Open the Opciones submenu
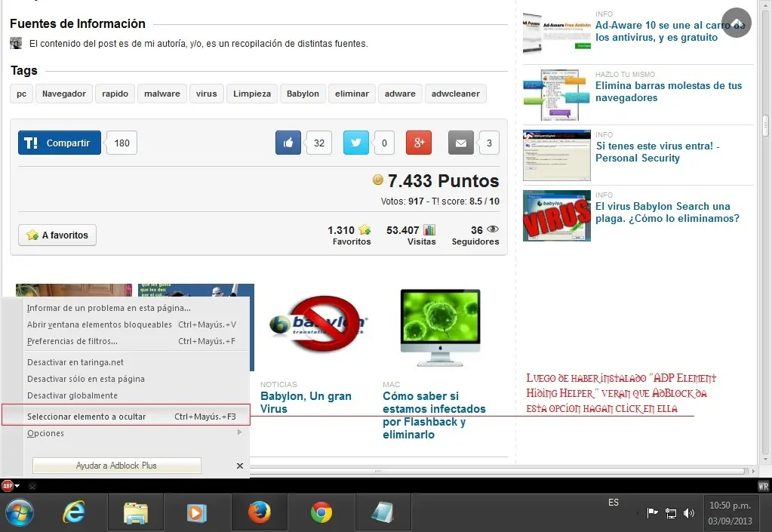 pyautogui.click(x=126, y=433)
